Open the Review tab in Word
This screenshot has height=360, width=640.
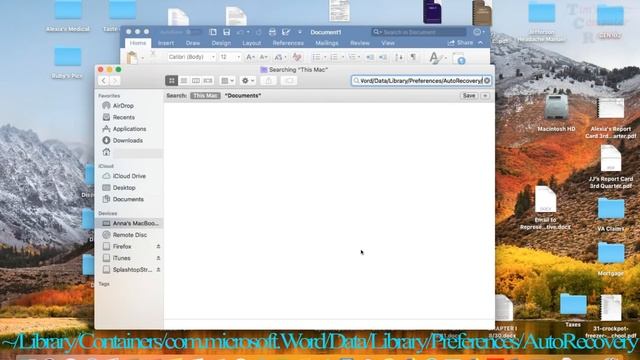(x=360, y=43)
